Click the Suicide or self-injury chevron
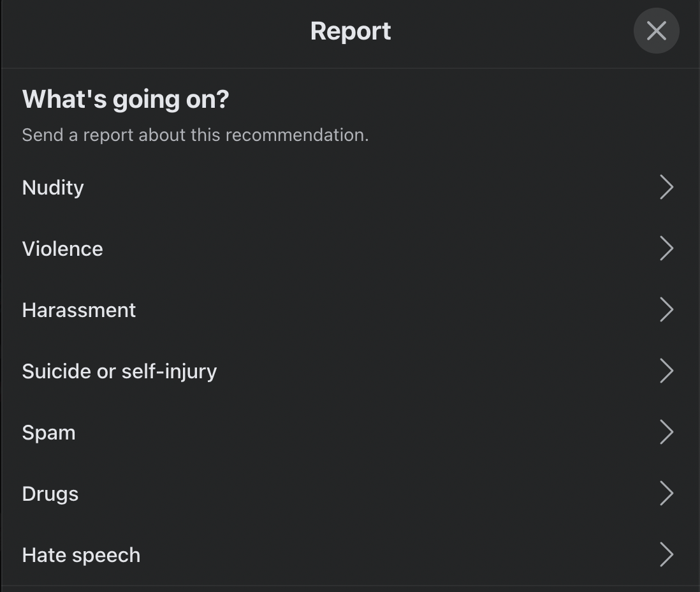Image resolution: width=700 pixels, height=592 pixels. (x=666, y=371)
